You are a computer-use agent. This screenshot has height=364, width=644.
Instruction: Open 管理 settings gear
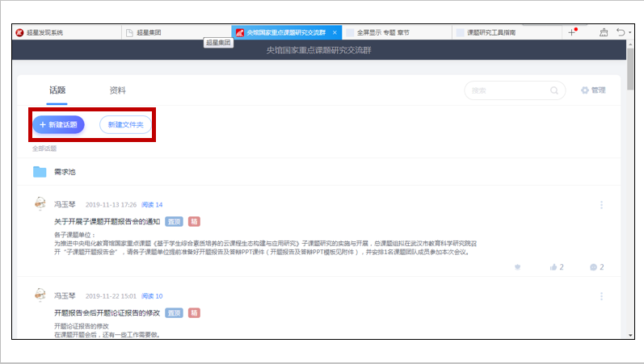pos(593,90)
